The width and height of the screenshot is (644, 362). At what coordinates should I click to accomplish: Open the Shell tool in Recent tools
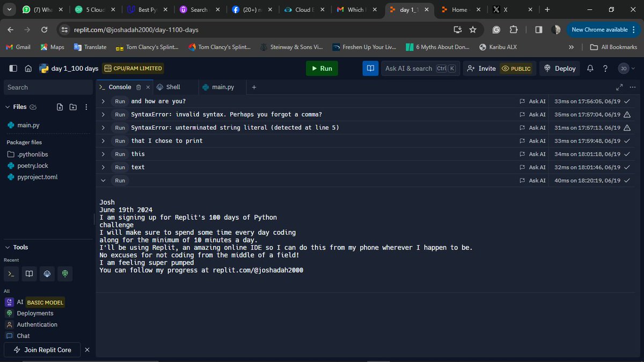47,274
